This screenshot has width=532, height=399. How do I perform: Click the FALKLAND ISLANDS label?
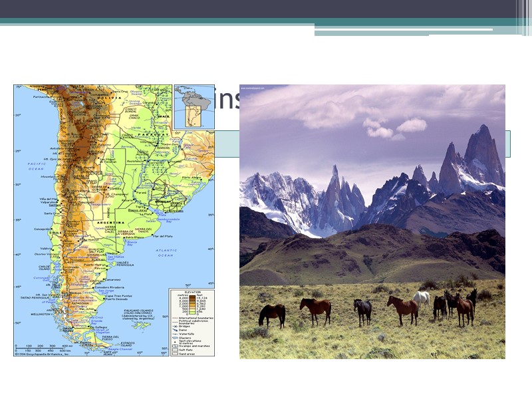[x=138, y=311]
